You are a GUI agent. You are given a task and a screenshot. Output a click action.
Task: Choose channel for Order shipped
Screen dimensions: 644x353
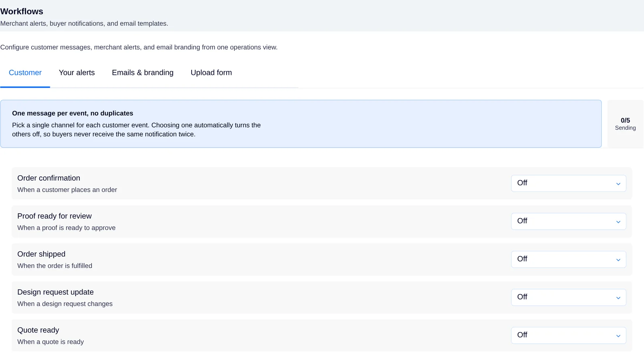coord(568,259)
